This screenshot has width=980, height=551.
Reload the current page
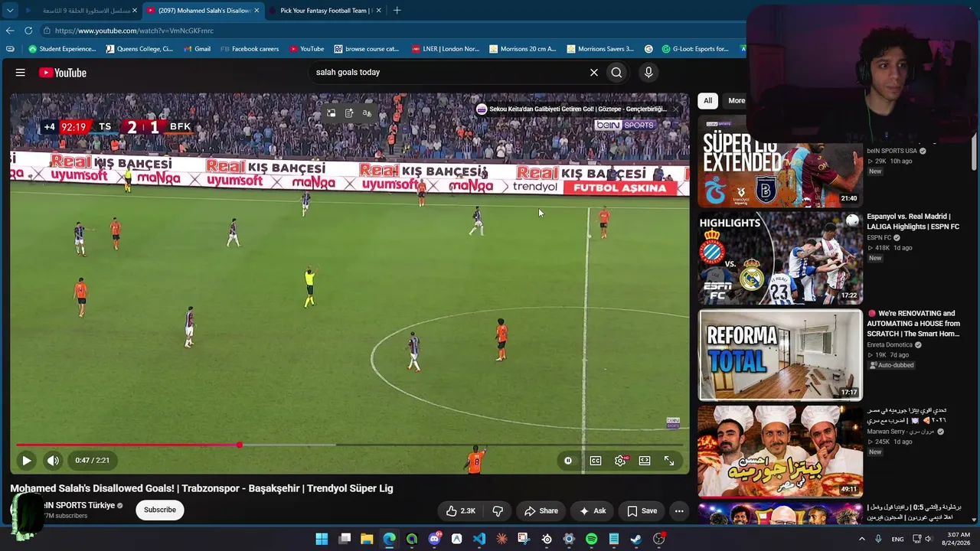click(x=28, y=31)
